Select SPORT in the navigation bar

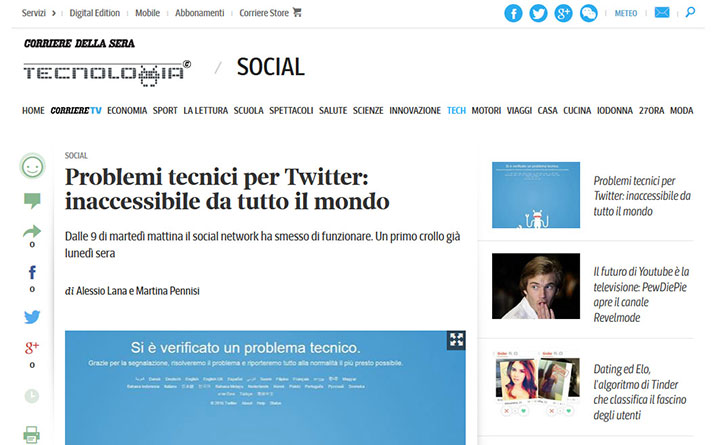(x=165, y=111)
